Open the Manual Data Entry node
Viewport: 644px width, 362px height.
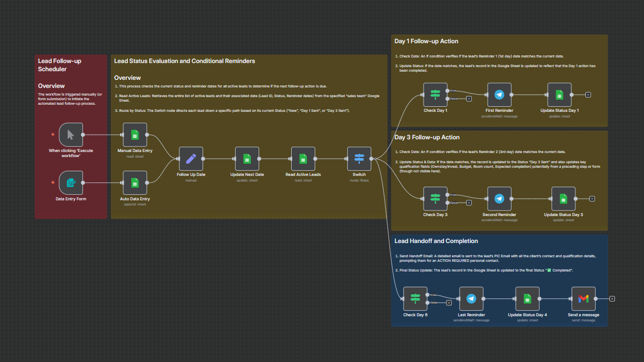135,135
